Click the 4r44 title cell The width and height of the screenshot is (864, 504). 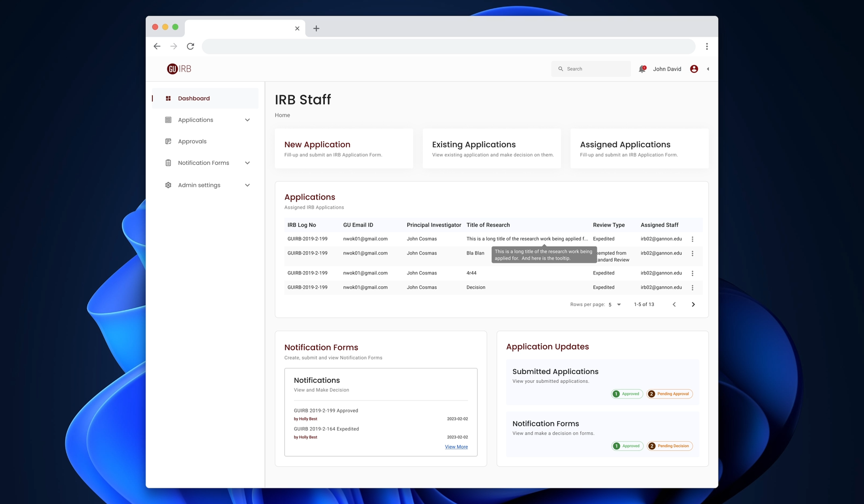tap(471, 273)
